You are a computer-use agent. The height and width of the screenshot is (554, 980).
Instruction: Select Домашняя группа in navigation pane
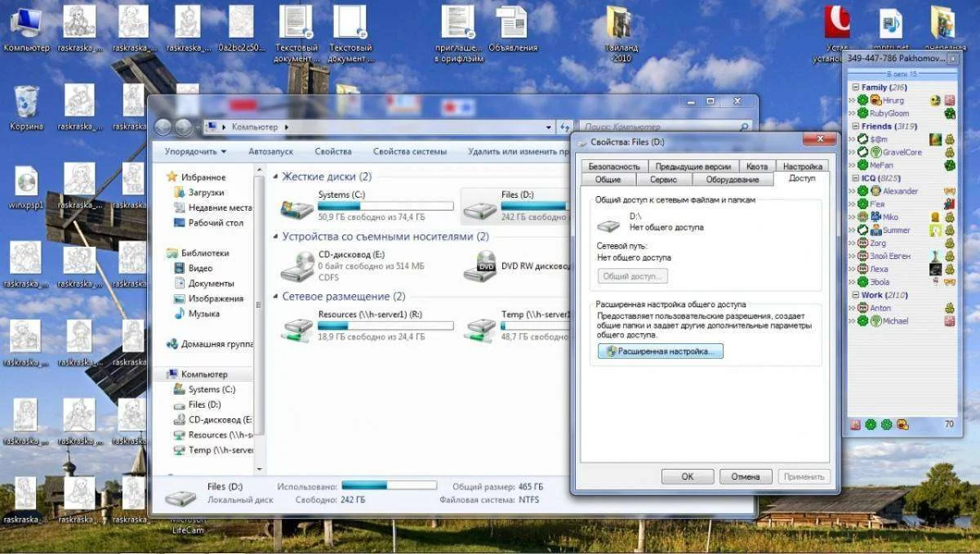pos(209,344)
